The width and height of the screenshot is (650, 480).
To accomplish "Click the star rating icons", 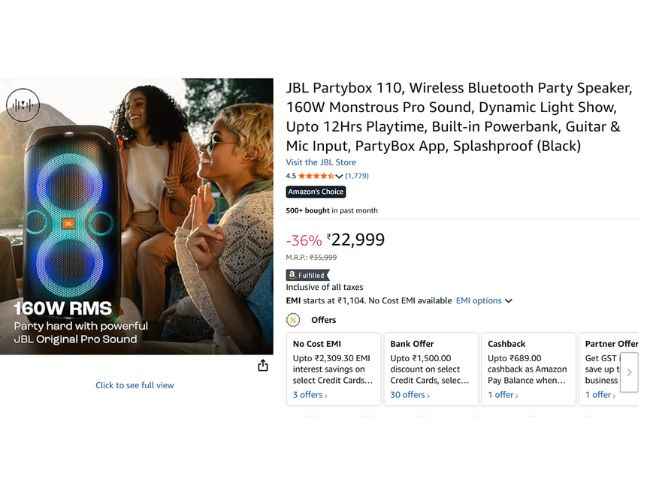I will (316, 176).
